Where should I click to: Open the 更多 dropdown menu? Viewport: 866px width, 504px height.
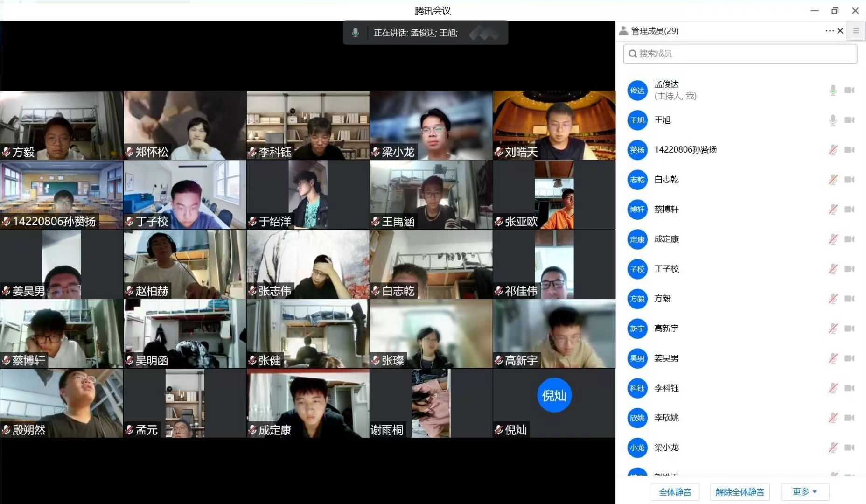click(804, 492)
